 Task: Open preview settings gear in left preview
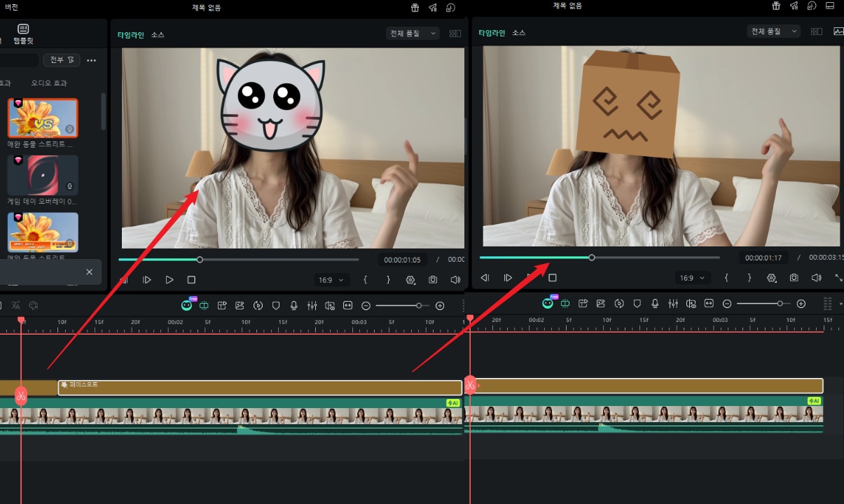point(410,279)
